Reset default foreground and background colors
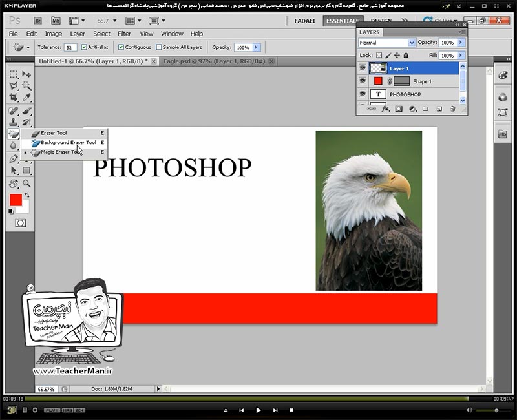 click(x=11, y=211)
